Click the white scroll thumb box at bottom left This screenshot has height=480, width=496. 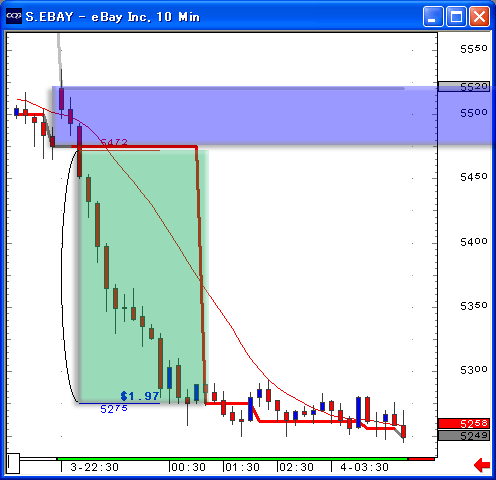coord(14,463)
